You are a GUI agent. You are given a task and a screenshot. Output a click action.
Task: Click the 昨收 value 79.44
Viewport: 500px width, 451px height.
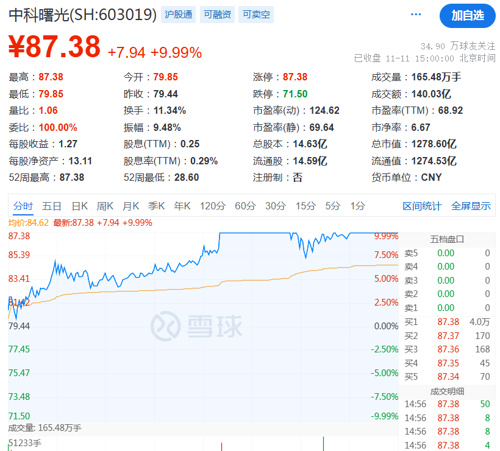(x=165, y=94)
